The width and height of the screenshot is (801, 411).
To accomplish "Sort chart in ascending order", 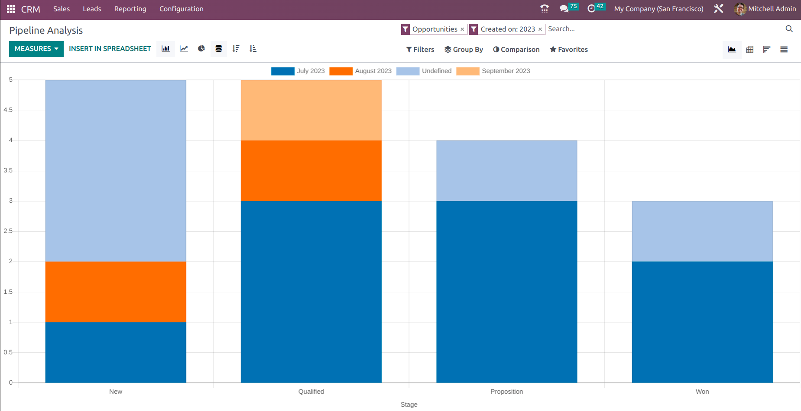I will click(x=253, y=48).
